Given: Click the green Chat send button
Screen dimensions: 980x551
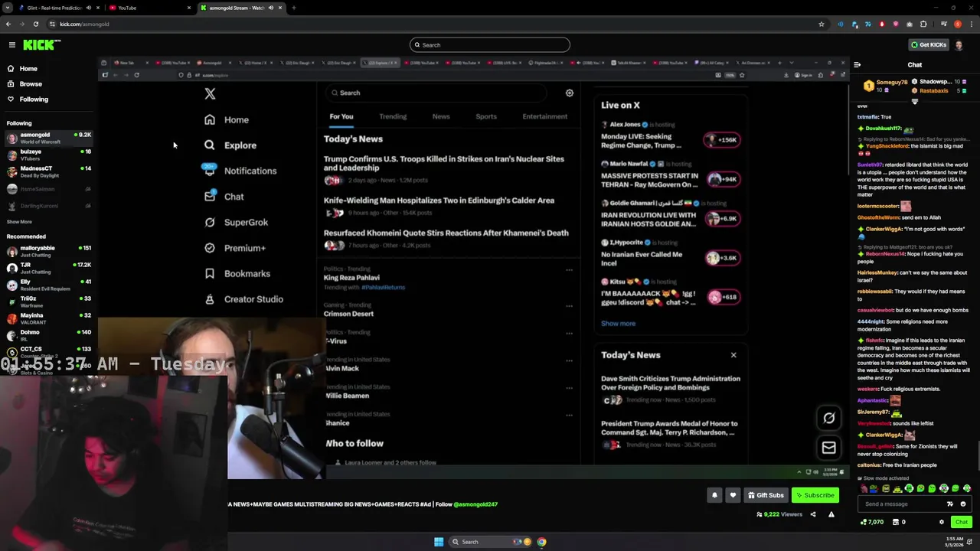Looking at the screenshot, I should coord(961,522).
